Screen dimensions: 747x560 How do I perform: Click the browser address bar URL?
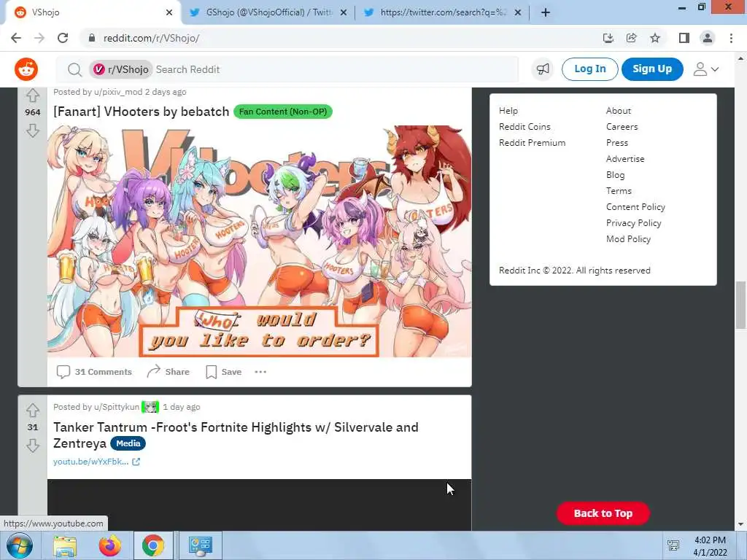tap(151, 38)
